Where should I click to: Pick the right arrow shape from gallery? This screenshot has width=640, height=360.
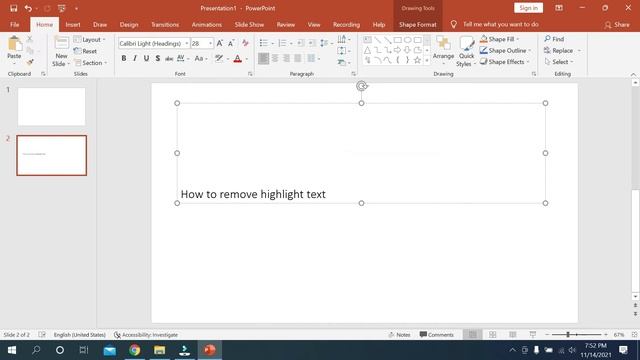[397, 50]
